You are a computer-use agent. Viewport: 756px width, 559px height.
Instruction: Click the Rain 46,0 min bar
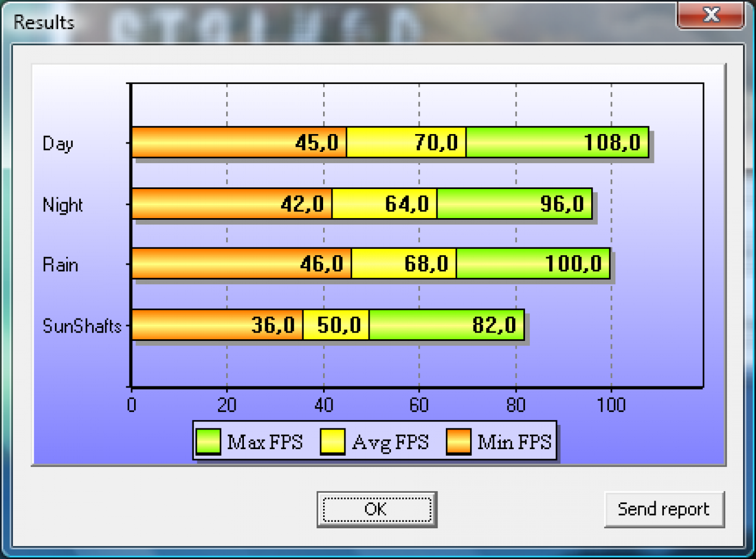[242, 264]
